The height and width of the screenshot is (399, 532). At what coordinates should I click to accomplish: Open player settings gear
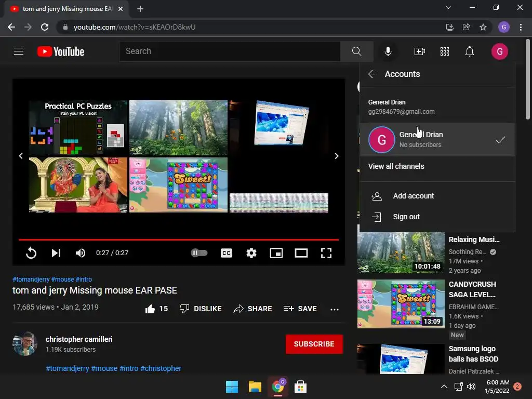point(251,253)
